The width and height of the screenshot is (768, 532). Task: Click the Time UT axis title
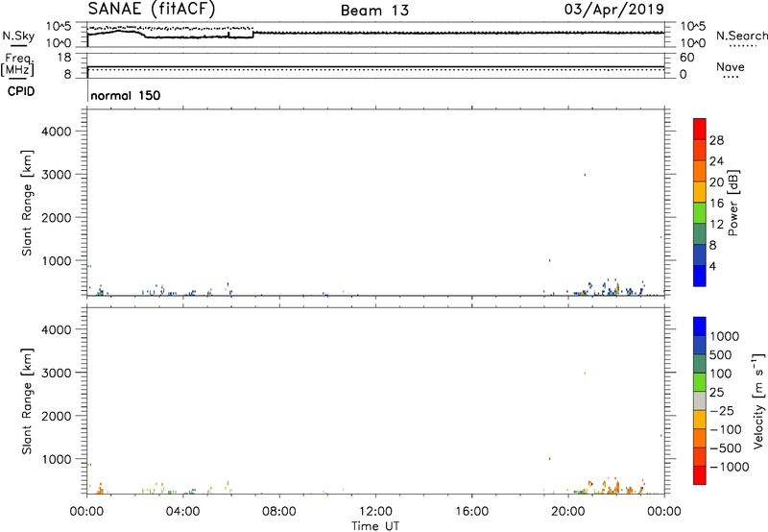pyautogui.click(x=375, y=526)
